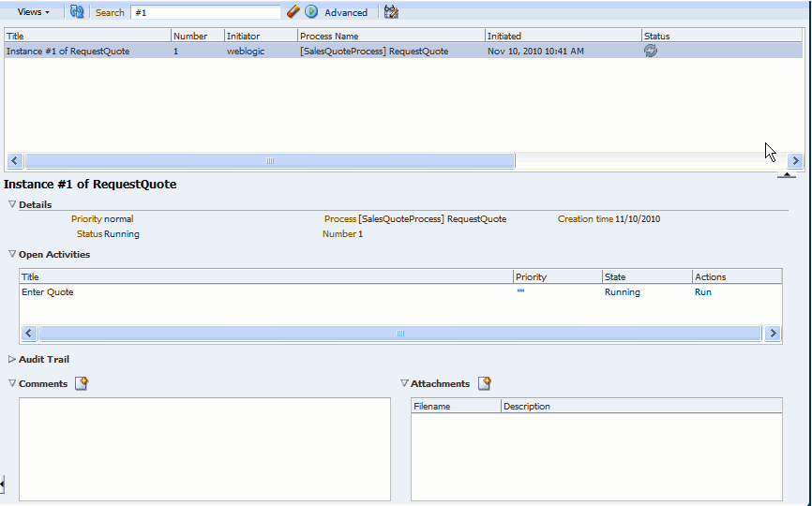Click Run action for Enter Quote
Screen dimensions: 812x506
pos(702,291)
